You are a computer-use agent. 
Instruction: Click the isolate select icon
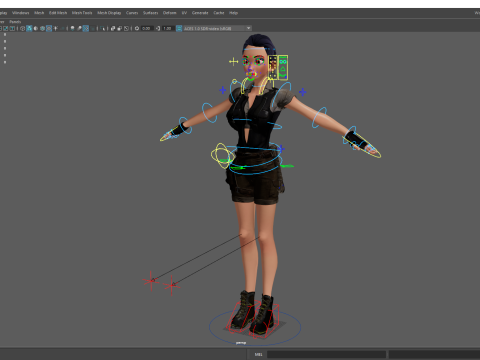(x=102, y=28)
